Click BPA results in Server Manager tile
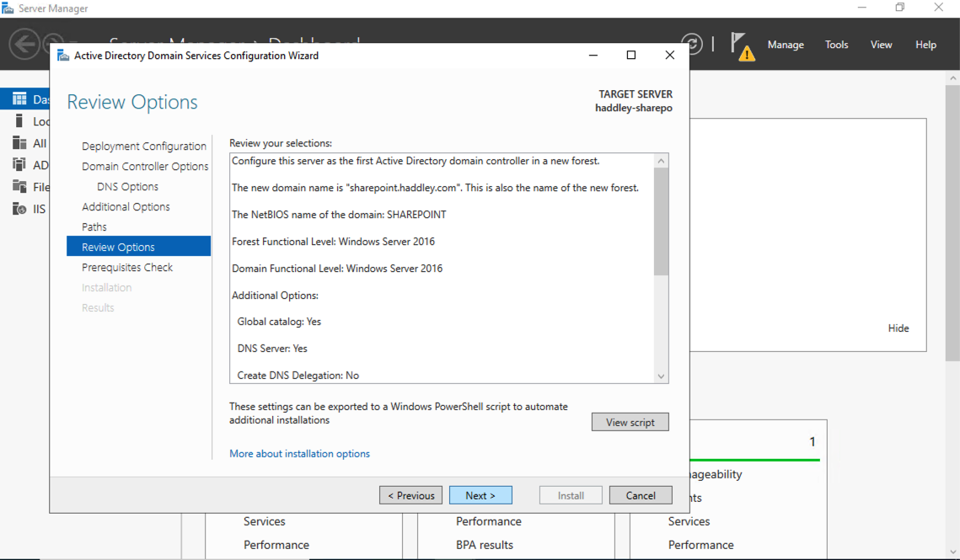This screenshot has width=960, height=560. (485, 545)
